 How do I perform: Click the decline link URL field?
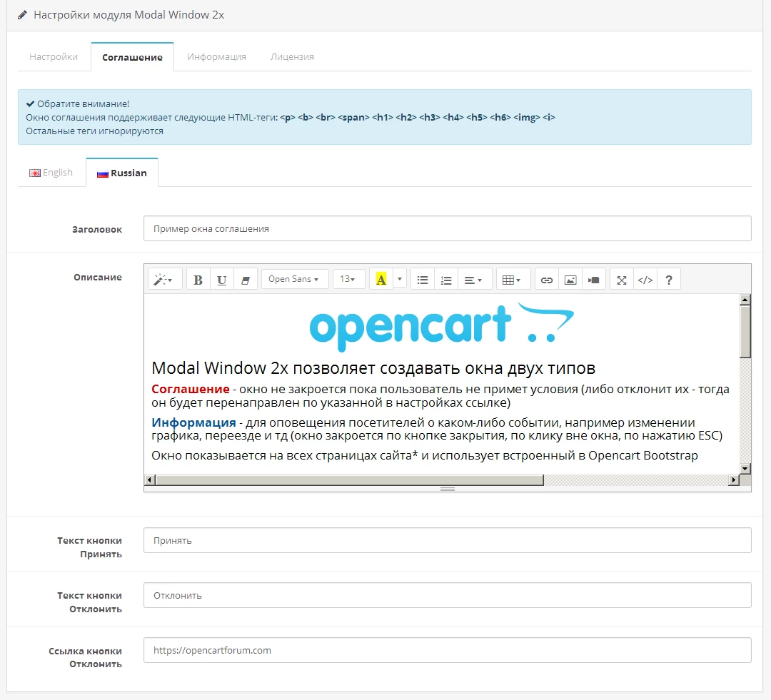click(x=448, y=650)
